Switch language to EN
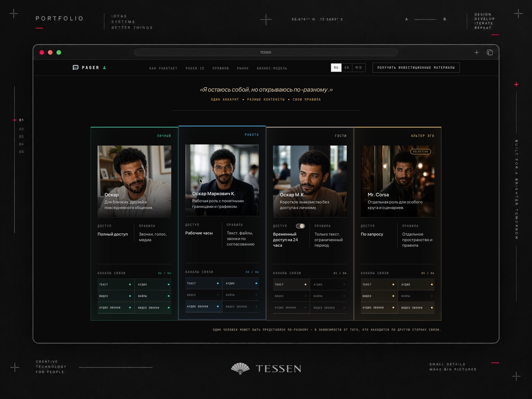This screenshot has height=399, width=532. pos(347,67)
